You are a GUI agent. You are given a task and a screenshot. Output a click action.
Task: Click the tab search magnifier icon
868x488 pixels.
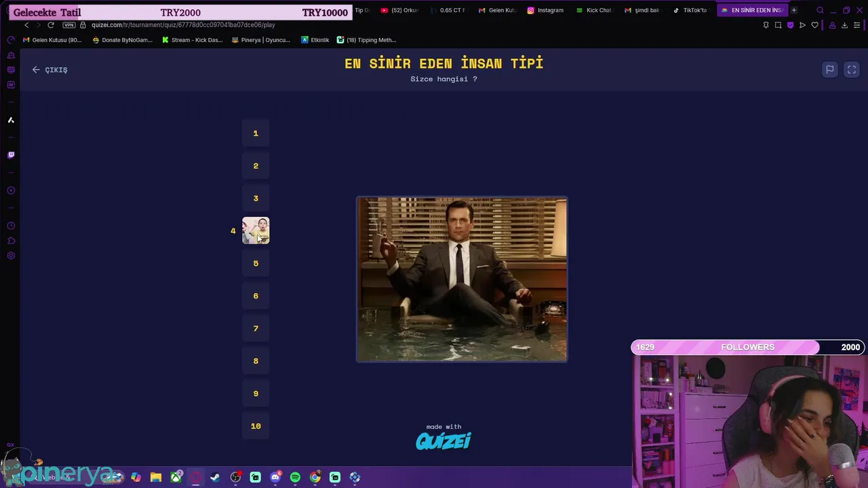point(820,10)
